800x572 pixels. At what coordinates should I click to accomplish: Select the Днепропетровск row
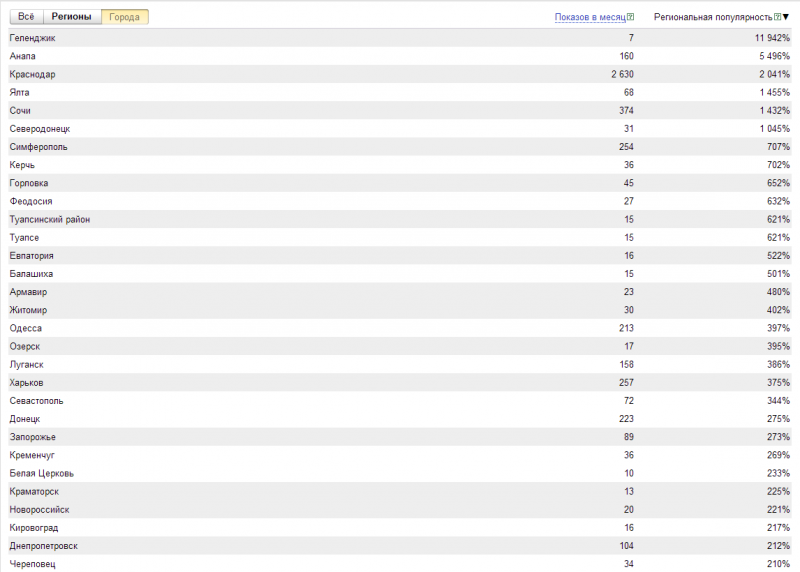coord(43,546)
